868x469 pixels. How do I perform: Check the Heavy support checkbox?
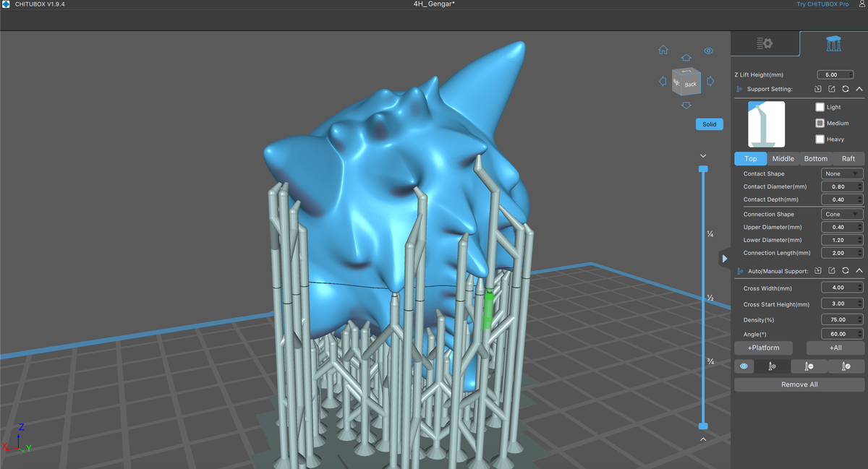pos(820,139)
